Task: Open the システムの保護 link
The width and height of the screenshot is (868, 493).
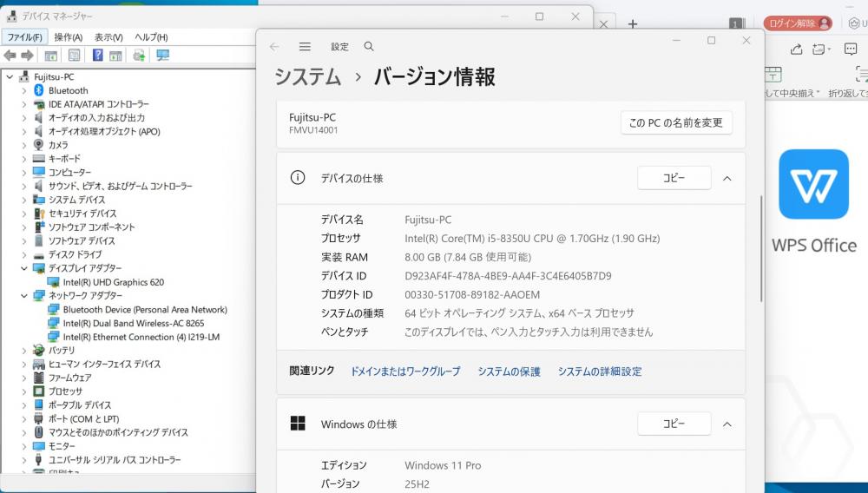Action: pos(509,371)
